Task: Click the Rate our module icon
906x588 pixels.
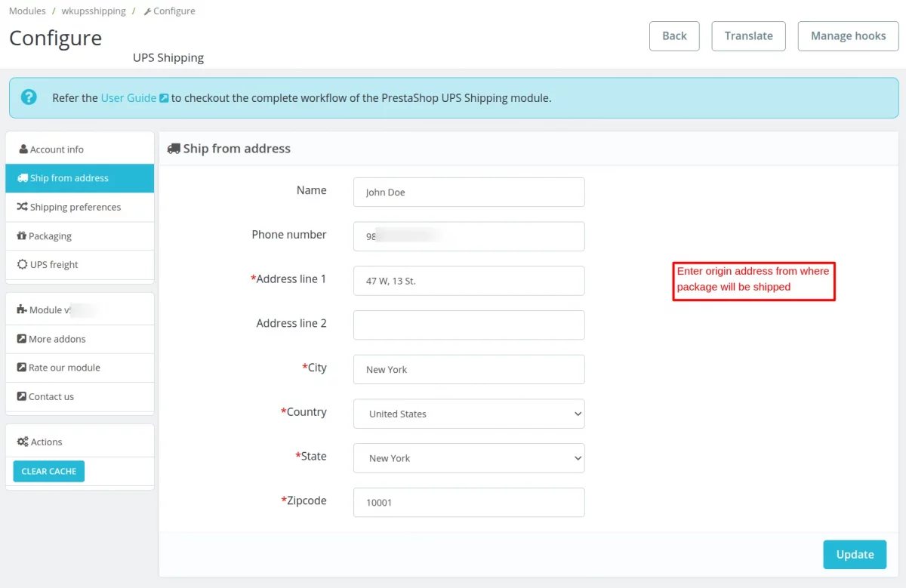Action: [x=22, y=368]
